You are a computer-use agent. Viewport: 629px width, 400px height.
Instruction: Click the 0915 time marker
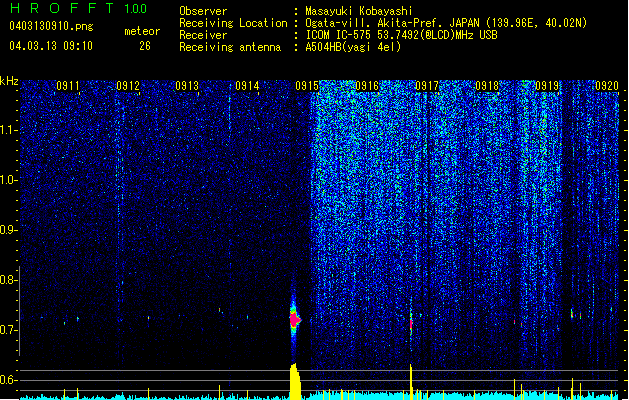point(307,86)
